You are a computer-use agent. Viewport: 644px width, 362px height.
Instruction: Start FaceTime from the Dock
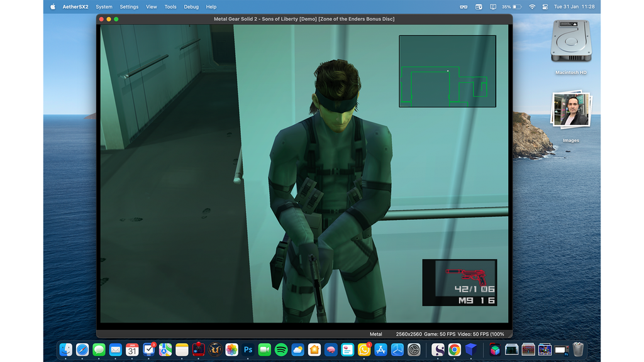[265, 350]
